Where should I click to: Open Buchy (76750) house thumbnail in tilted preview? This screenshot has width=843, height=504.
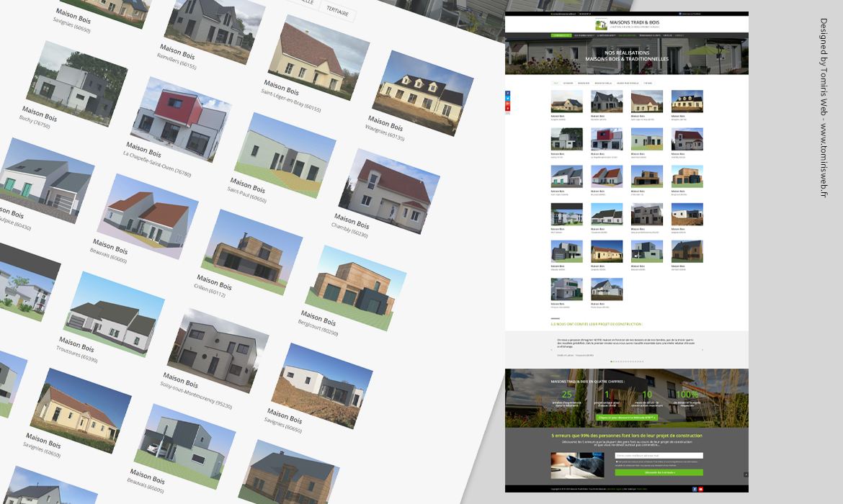point(77,84)
